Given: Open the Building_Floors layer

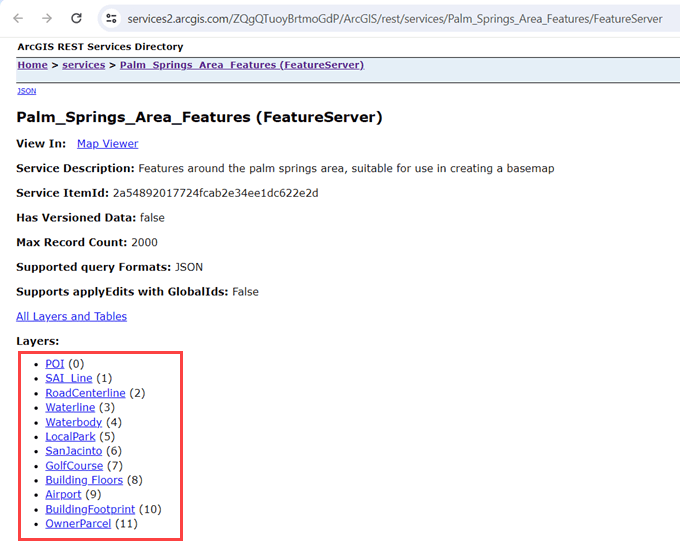Looking at the screenshot, I should 84,480.
